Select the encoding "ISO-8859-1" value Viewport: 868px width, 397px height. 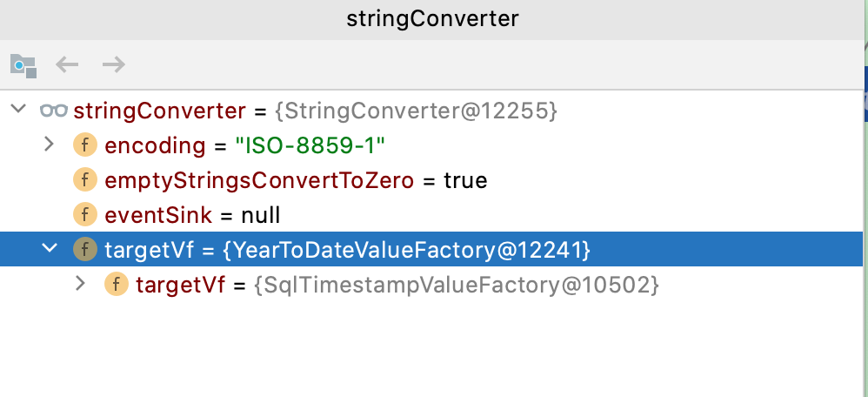click(x=310, y=145)
